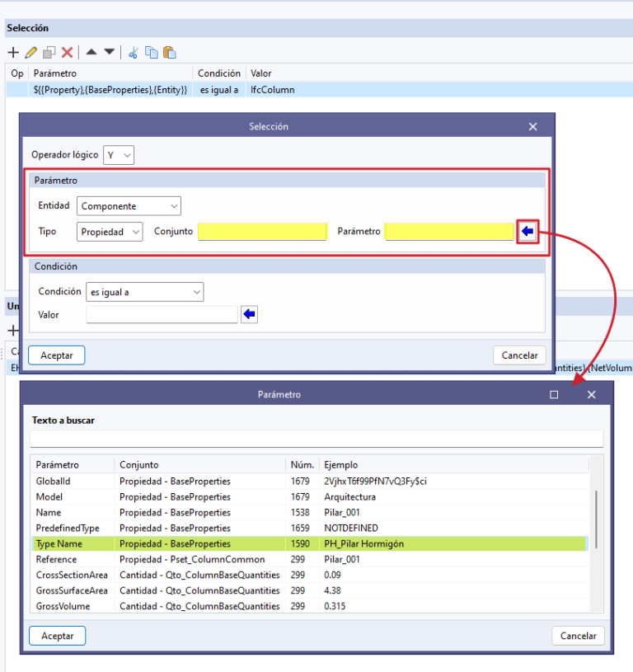Click Cancelar in the Parámetro dialog

(578, 636)
